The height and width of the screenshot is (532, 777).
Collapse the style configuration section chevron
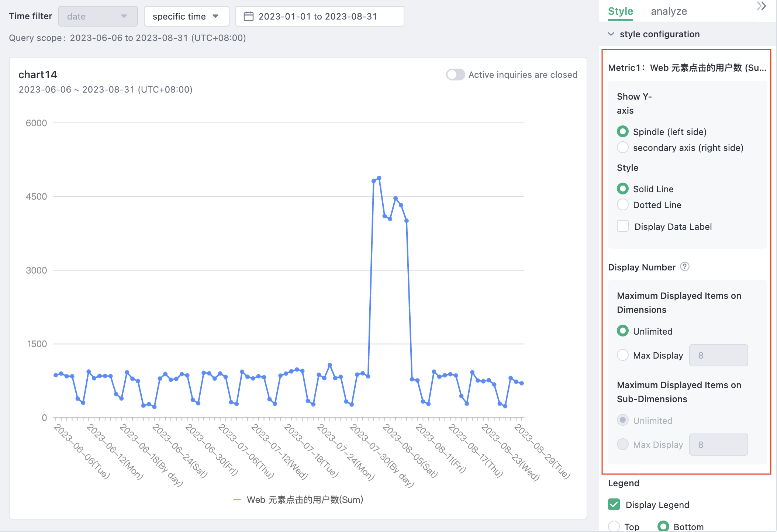(x=611, y=34)
